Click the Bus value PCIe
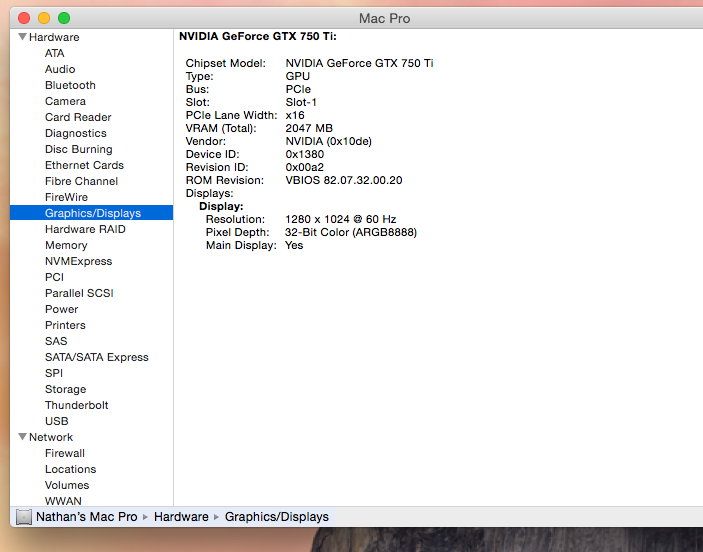Screen dimensions: 703x552 [298, 89]
